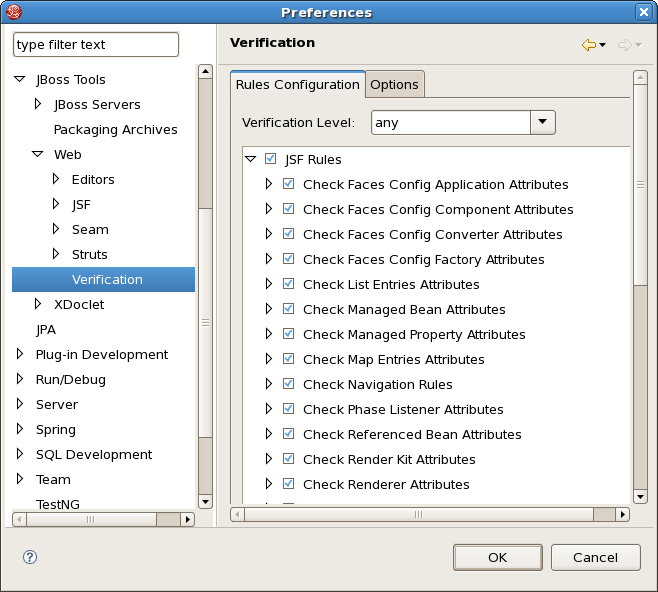Click the Cancel button
The height and width of the screenshot is (592, 658).
595,557
